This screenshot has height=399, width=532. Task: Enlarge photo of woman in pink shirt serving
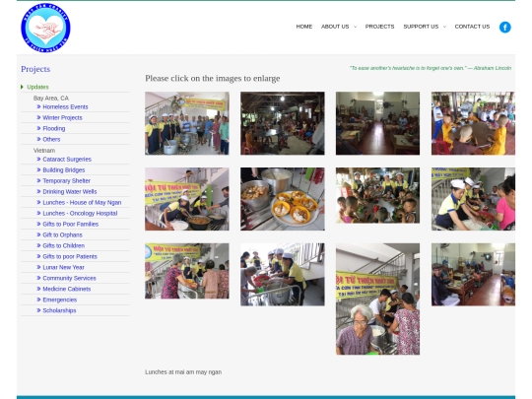point(473,199)
